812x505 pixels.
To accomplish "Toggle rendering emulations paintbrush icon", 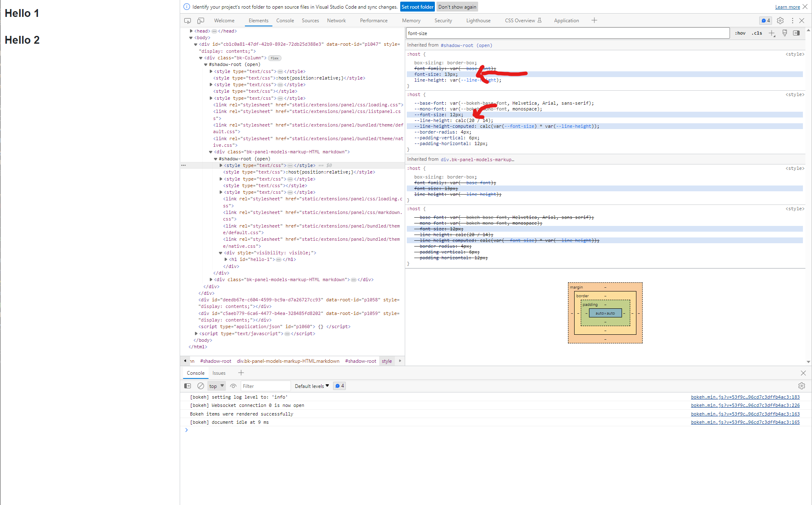I will 785,33.
